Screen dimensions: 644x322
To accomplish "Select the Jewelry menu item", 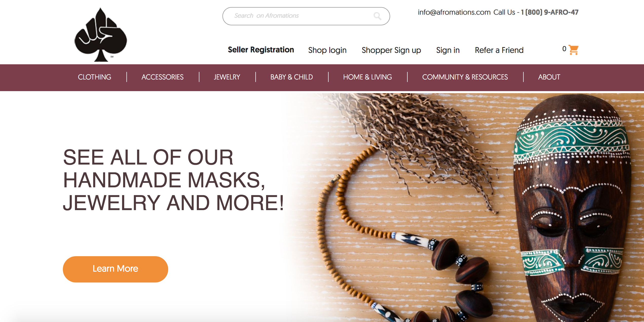I will tap(227, 77).
